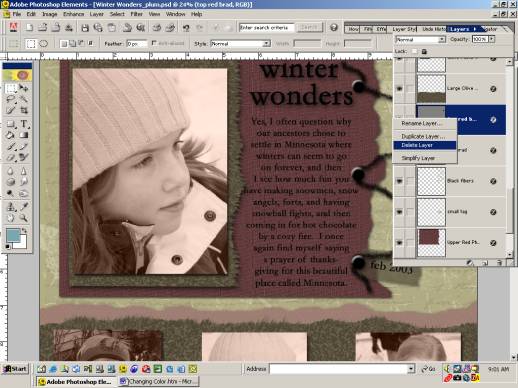Viewport: 518px width, 388px height.
Task: Select the Dodge tool
Action: pyautogui.click(x=10, y=193)
